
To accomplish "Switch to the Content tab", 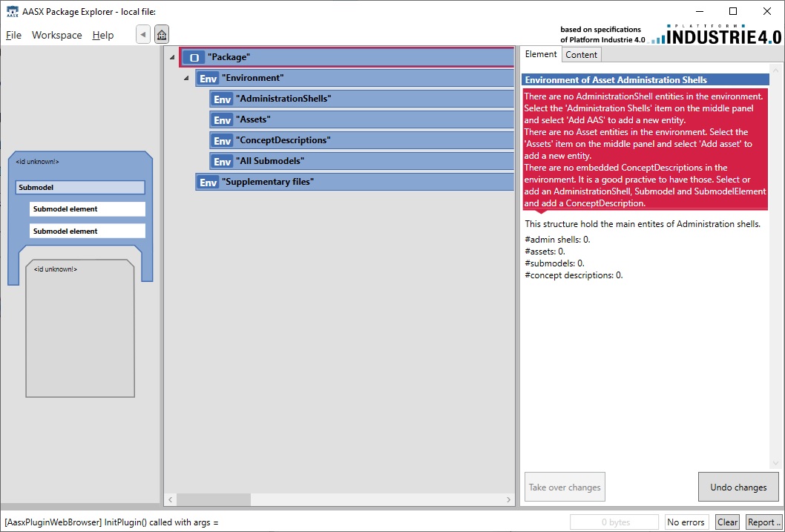I will pyautogui.click(x=581, y=55).
